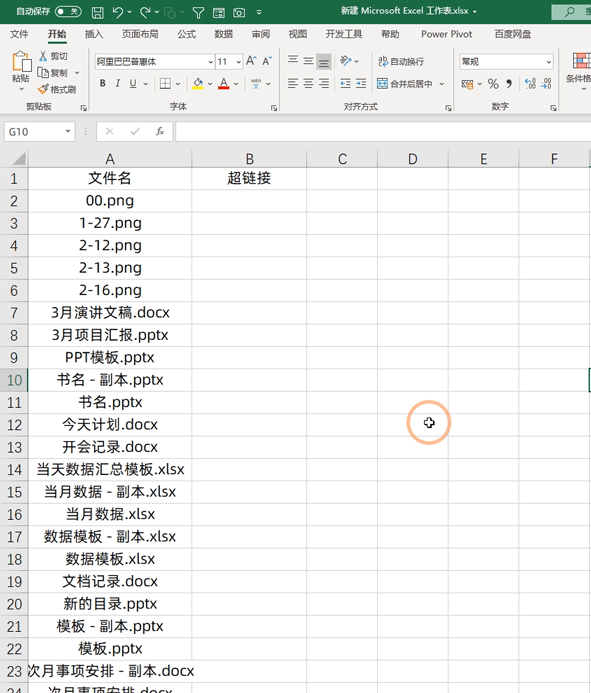Click the text orientation icon
591x693 pixels.
click(x=346, y=61)
